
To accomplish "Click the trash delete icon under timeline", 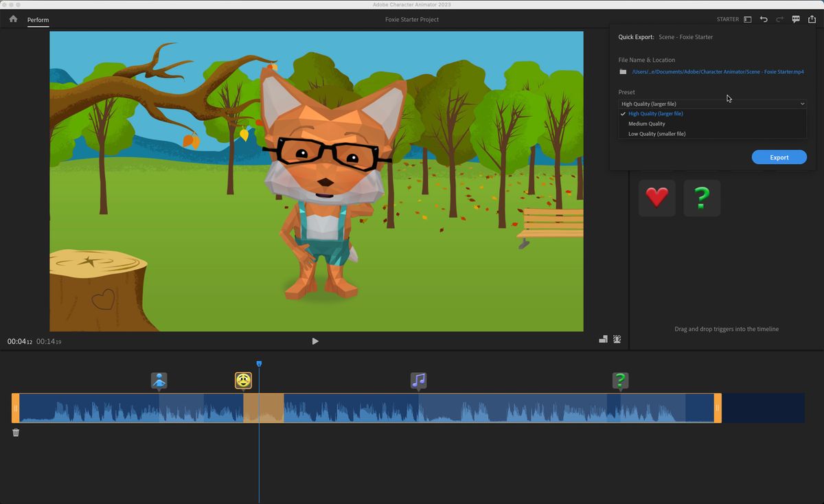I will point(16,433).
